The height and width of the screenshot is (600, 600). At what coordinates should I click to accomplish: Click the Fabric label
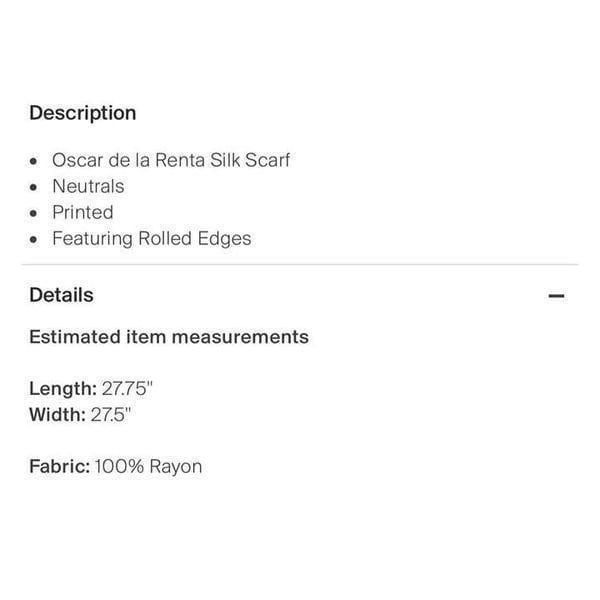click(x=60, y=466)
